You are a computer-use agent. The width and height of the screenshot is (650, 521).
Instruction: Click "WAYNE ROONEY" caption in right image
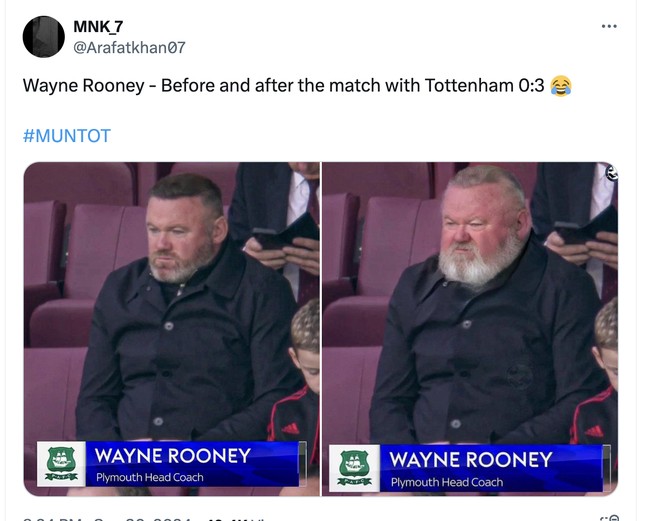[470, 460]
